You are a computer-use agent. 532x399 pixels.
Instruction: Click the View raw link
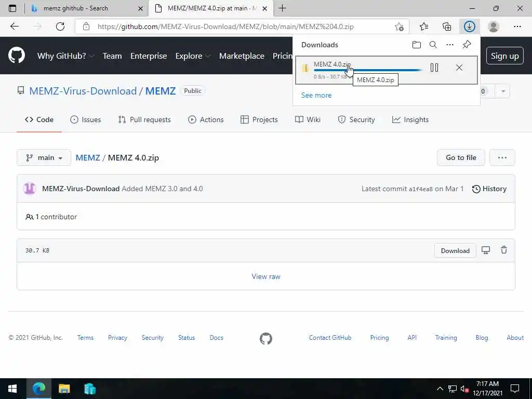[266, 276]
